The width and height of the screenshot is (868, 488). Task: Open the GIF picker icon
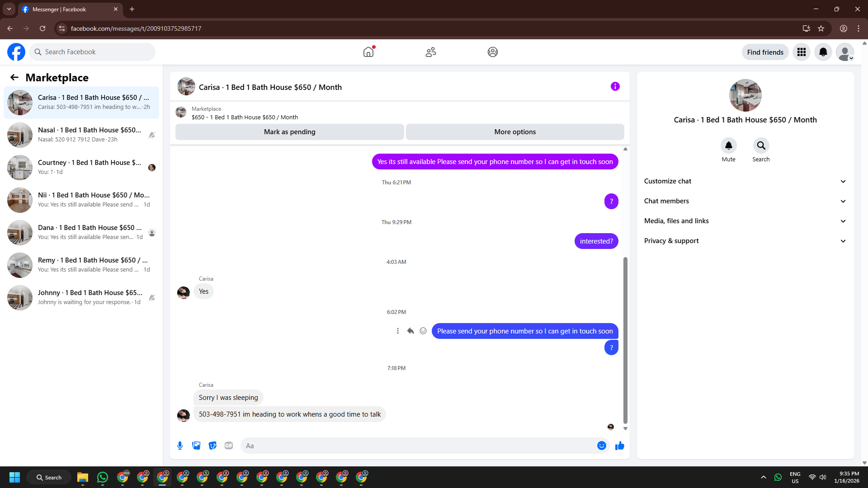pos(229,446)
